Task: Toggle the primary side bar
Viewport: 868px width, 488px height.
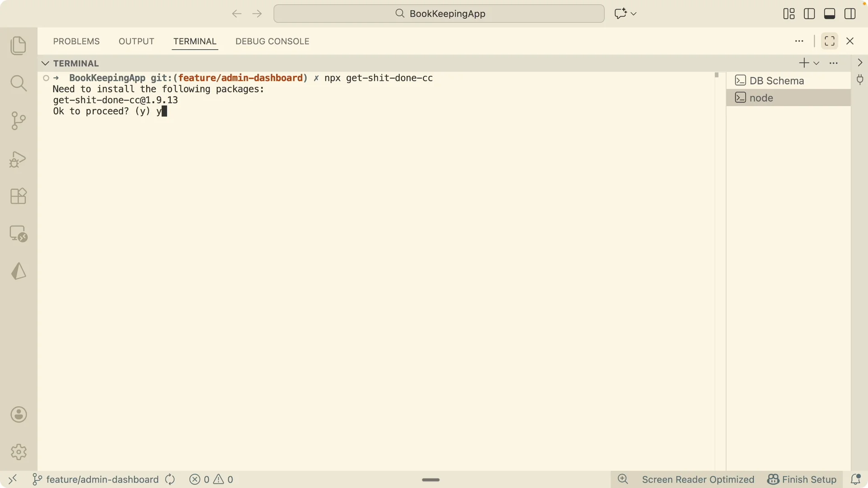Action: tap(809, 14)
